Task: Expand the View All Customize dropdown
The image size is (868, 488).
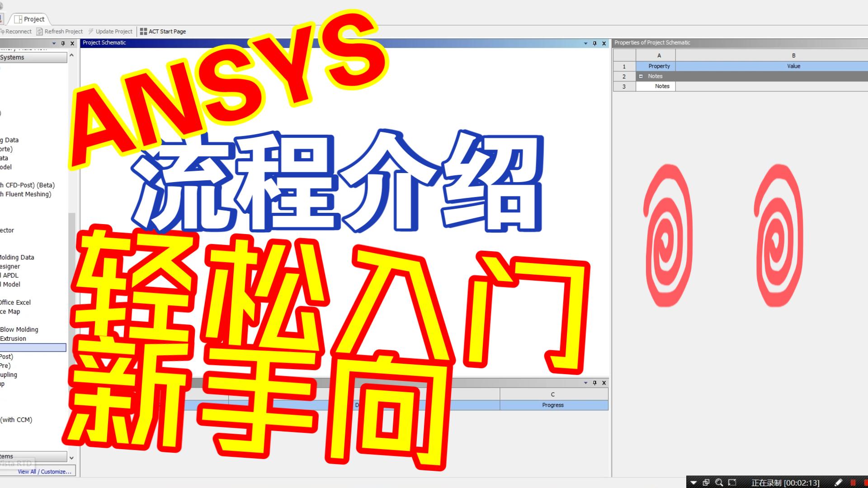Action: tap(45, 471)
